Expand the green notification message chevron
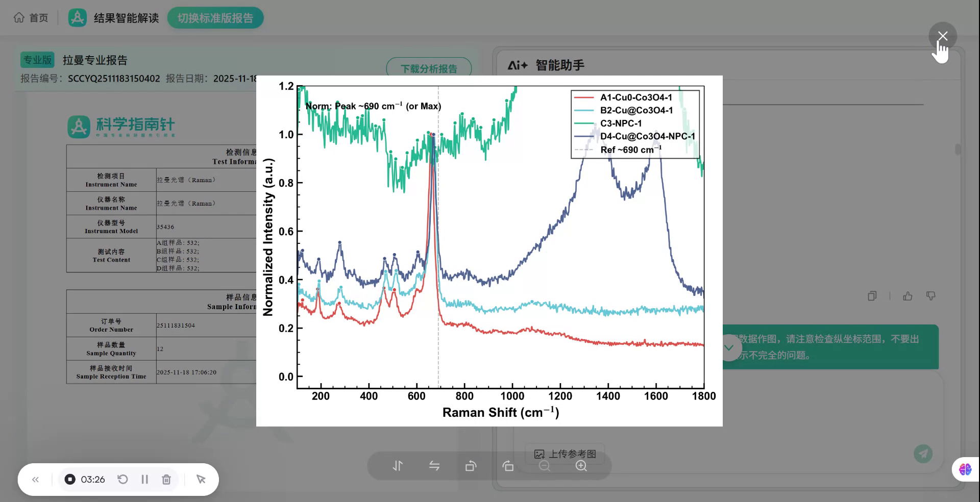Image resolution: width=980 pixels, height=502 pixels. 729,347
